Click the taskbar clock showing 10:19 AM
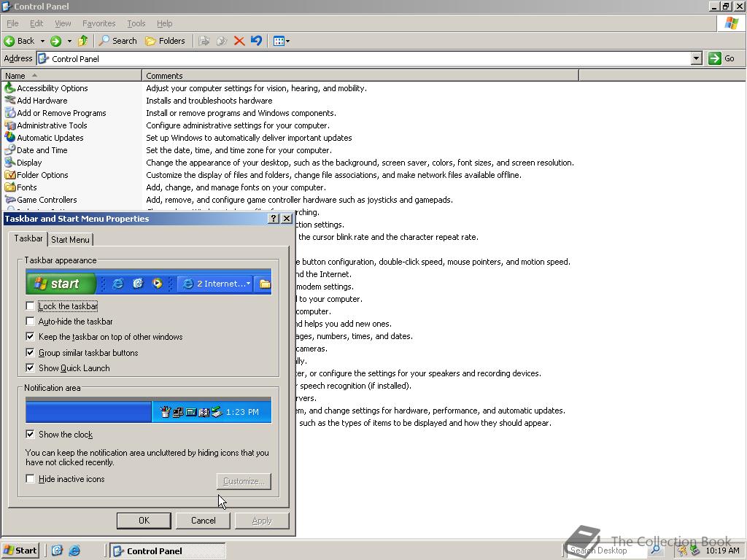Viewport: 747px width, 560px height. click(x=722, y=551)
